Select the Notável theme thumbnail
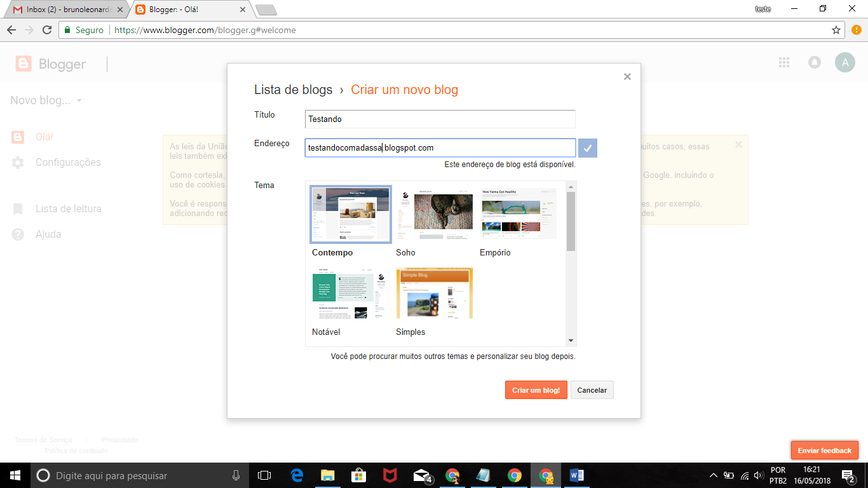868x488 pixels. tap(351, 294)
